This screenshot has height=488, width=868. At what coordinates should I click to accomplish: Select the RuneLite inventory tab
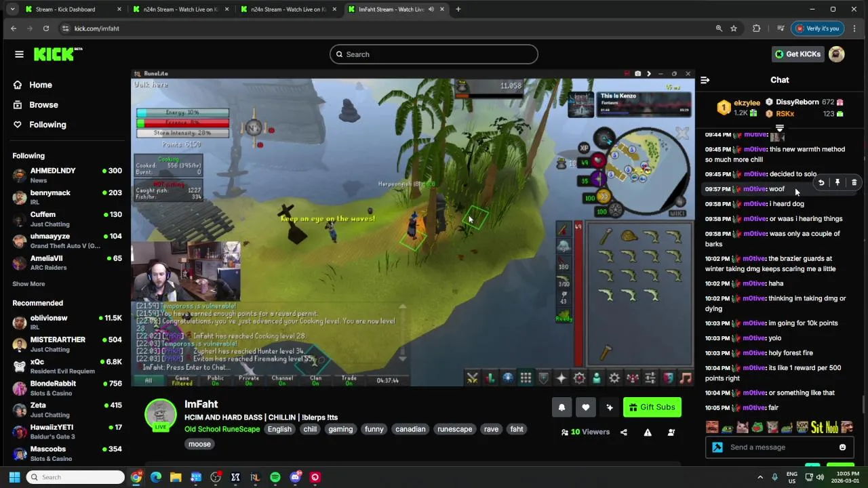coord(526,378)
